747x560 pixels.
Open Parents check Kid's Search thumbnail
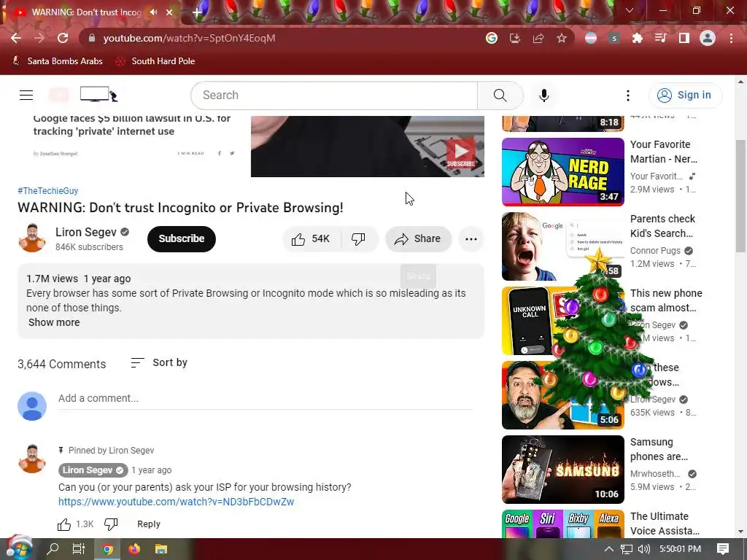562,246
